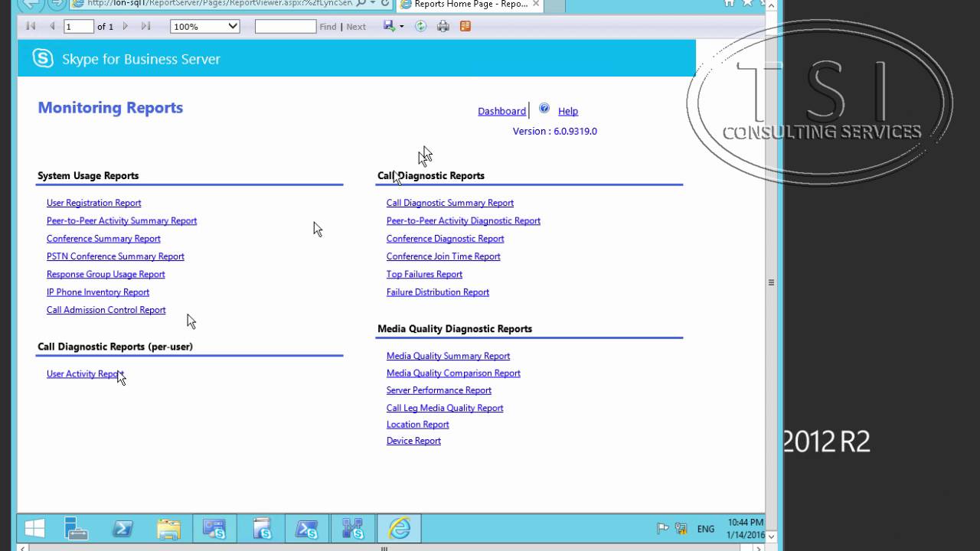This screenshot has height=551, width=980.
Task: Open the Top Failures Report
Action: 424,274
